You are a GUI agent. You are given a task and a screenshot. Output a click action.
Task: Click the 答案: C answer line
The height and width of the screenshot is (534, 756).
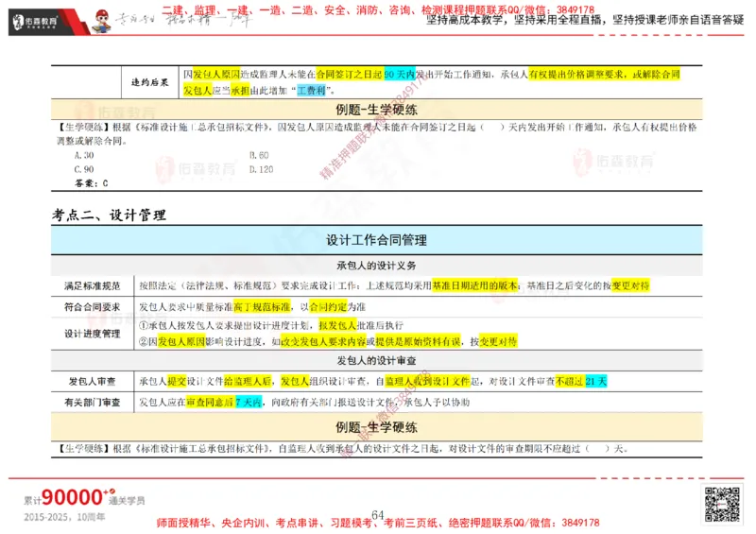(92, 183)
